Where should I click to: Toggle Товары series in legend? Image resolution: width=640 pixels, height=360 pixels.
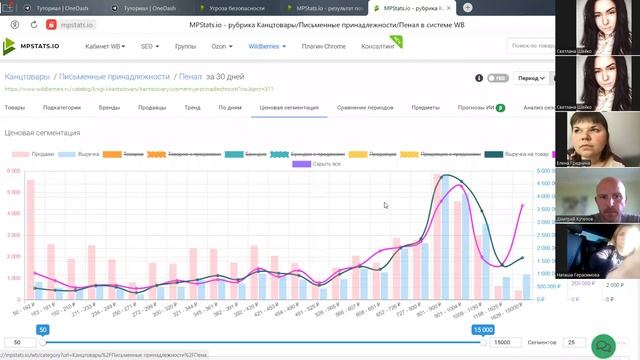(x=123, y=154)
